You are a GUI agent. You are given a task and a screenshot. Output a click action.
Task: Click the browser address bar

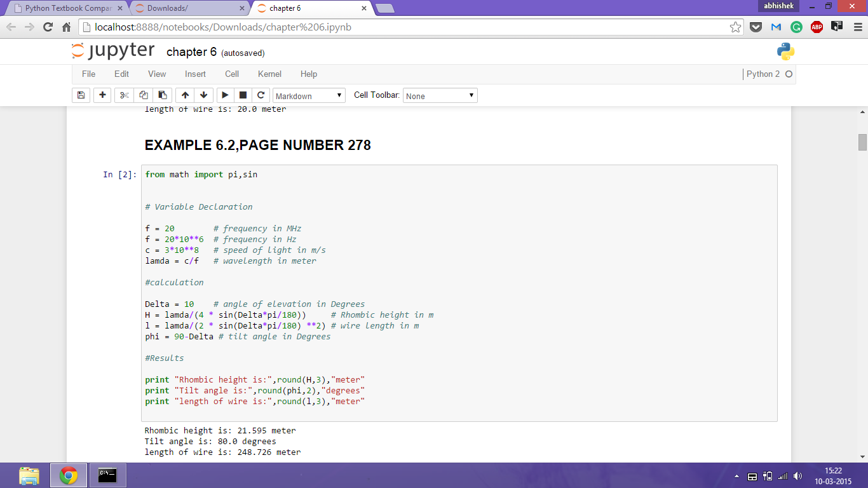pyautogui.click(x=407, y=27)
